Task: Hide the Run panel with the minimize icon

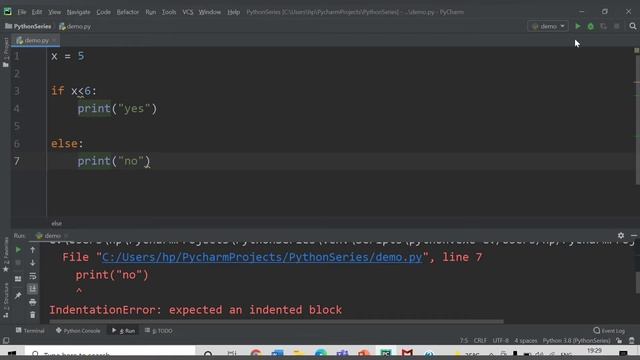Action: (x=634, y=236)
